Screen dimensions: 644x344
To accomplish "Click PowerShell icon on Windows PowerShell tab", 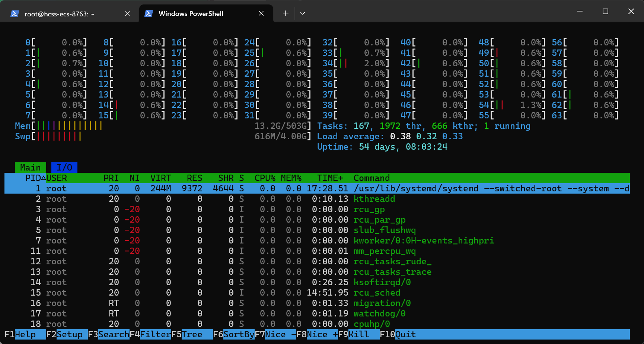I will click(149, 13).
